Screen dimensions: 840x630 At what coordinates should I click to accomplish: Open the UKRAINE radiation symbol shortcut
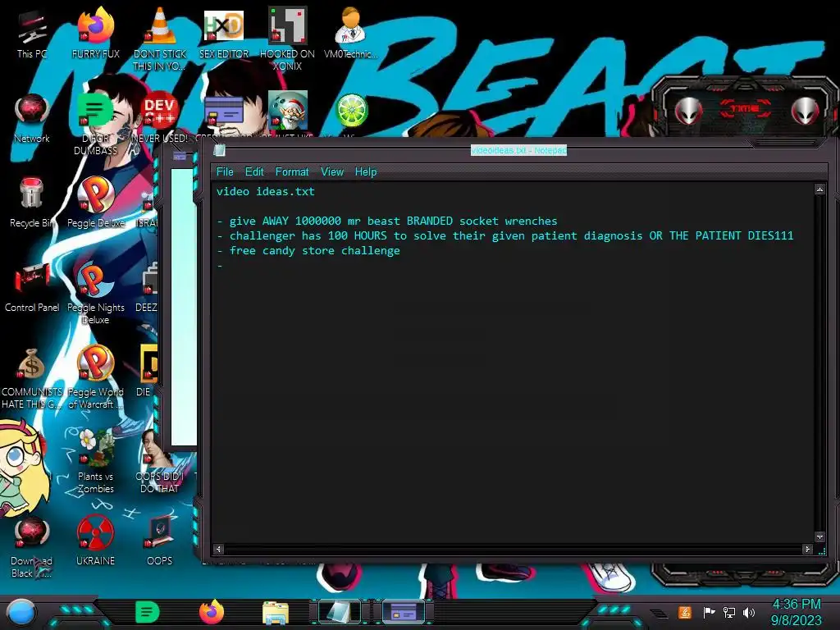pyautogui.click(x=95, y=541)
